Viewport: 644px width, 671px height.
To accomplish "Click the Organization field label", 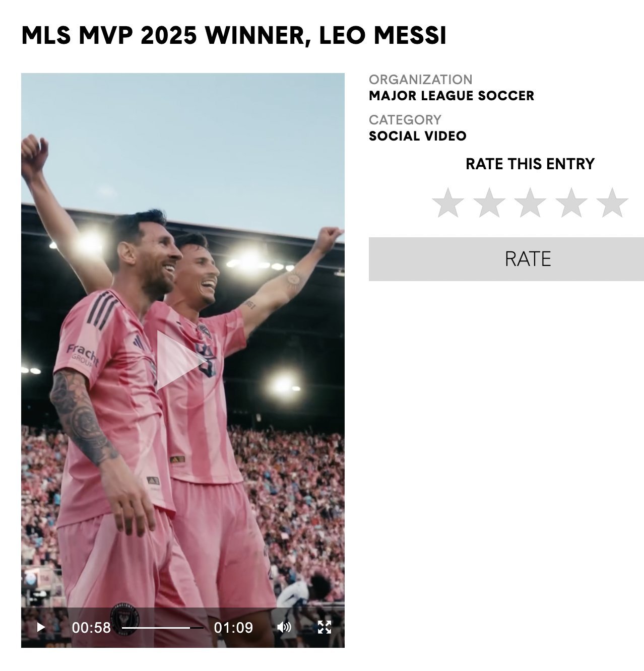I will (421, 80).
